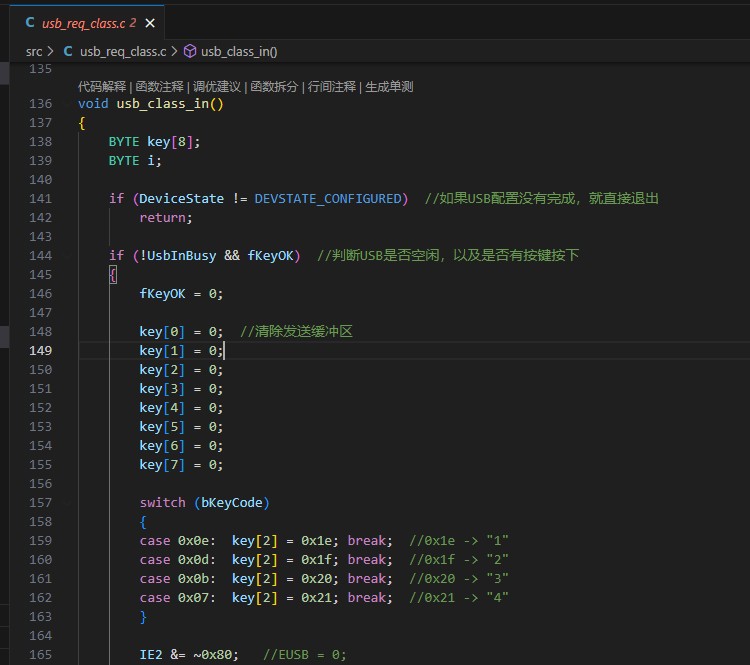Open usb_class_in() breadcrumb symbol
This screenshot has height=665, width=750.
pyautogui.click(x=239, y=52)
